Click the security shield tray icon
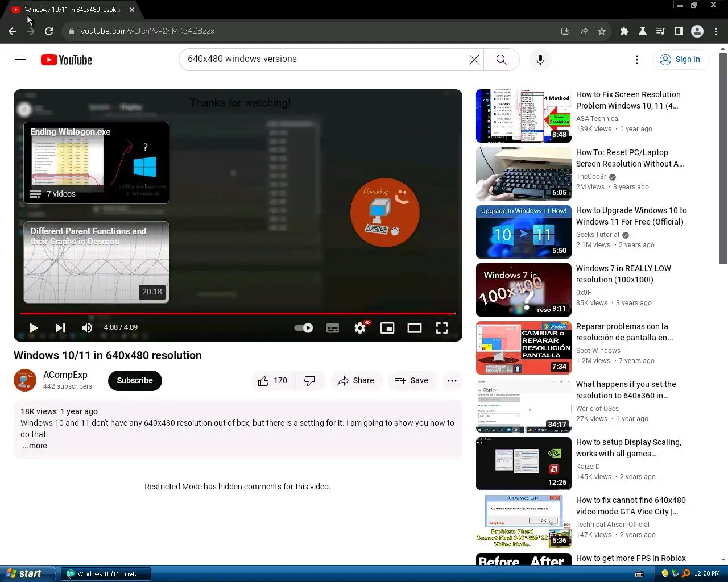Viewport: 728px width, 582px height. coord(665,573)
